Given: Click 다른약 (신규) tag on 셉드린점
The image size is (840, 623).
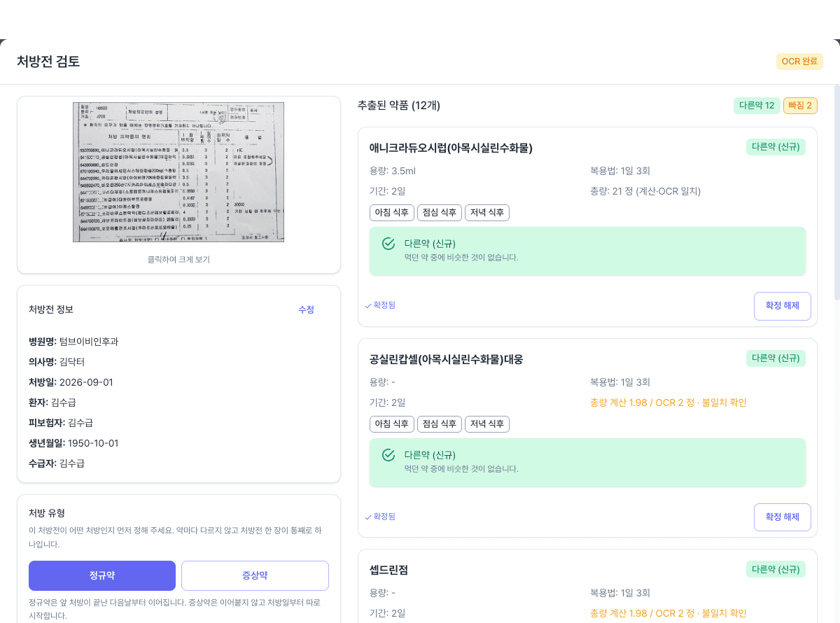Looking at the screenshot, I should pos(776,570).
